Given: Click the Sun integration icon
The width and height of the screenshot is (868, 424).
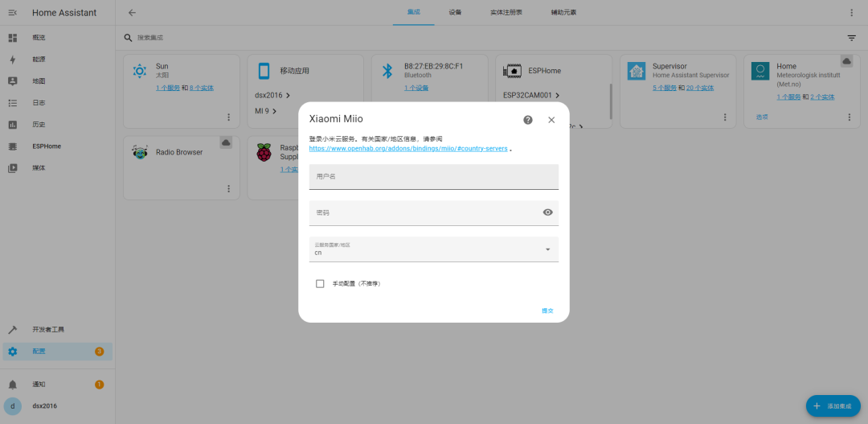Looking at the screenshot, I should [x=140, y=71].
